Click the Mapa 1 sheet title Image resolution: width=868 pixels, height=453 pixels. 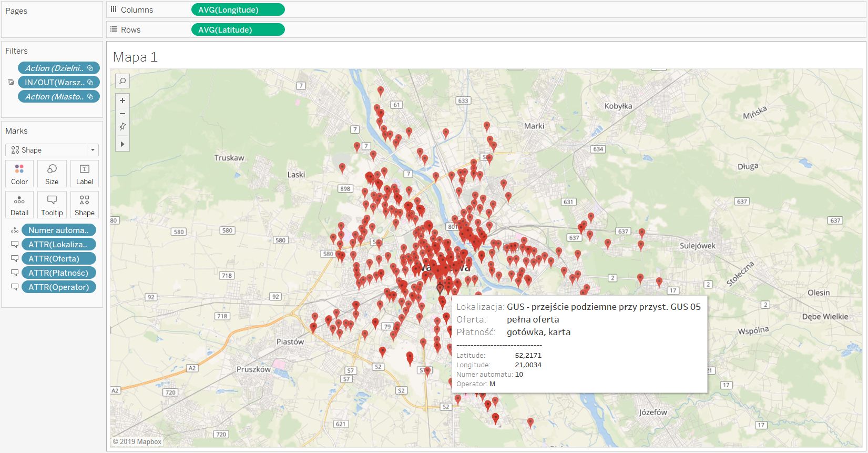pyautogui.click(x=135, y=57)
